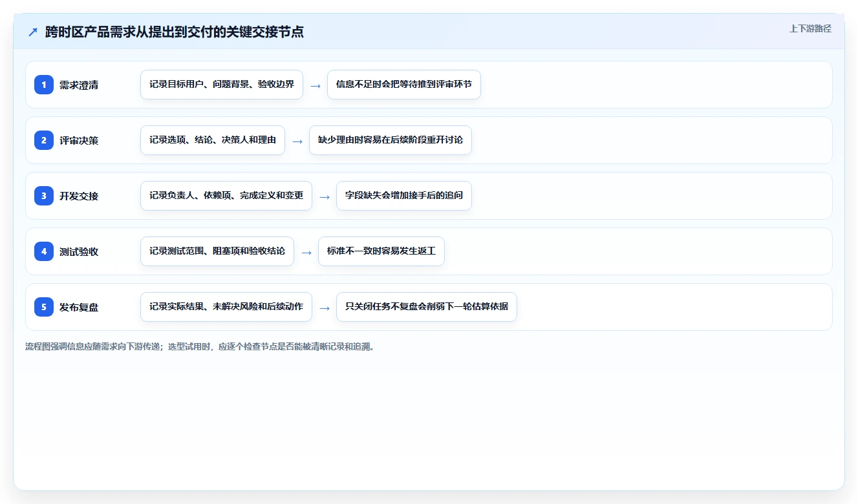The height and width of the screenshot is (504, 858).
Task: Select the 标准不一致时容易发生返工 box
Action: 381,251
